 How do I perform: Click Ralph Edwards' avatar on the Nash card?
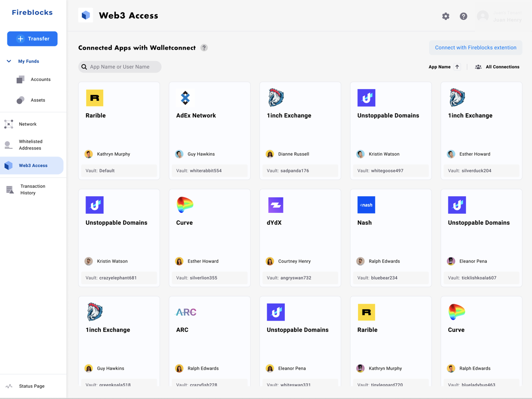(x=360, y=261)
